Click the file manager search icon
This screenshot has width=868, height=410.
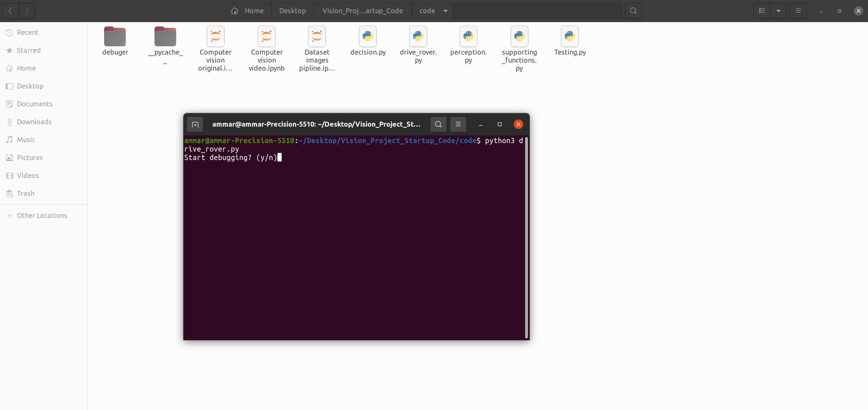pyautogui.click(x=633, y=11)
